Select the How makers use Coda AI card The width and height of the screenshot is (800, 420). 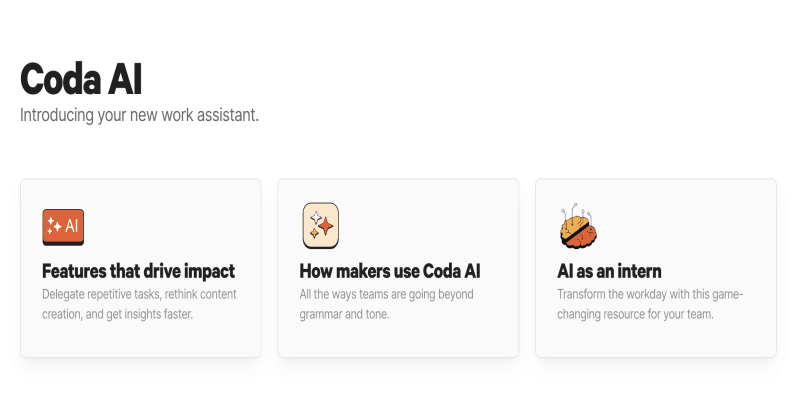click(398, 340)
